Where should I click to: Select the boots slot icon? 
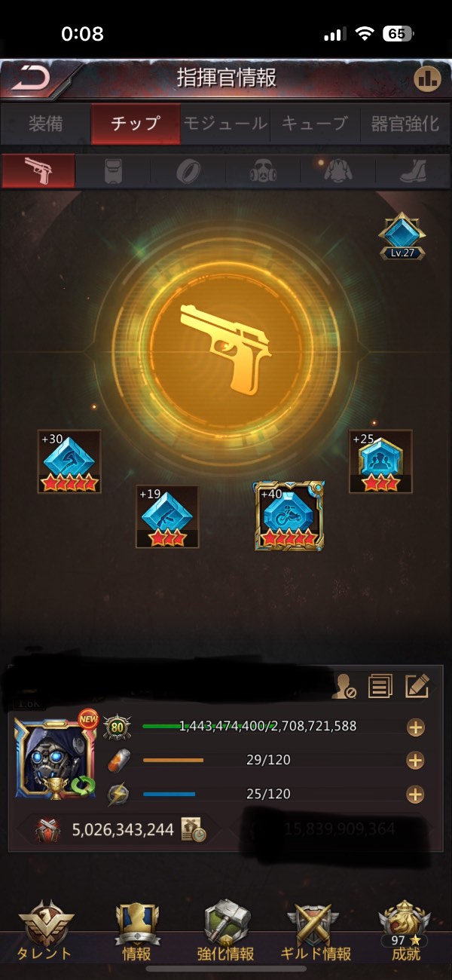point(413,171)
